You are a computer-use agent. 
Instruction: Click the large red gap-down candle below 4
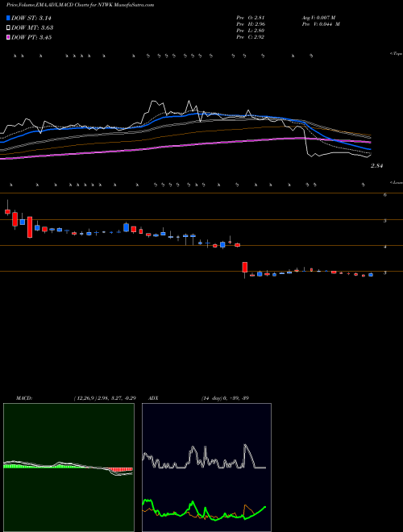[244, 267]
